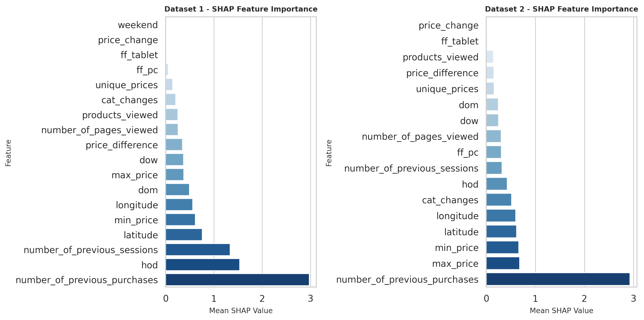The width and height of the screenshot is (644, 320).
Task: Click the Dataset 2 chart title
Action: [561, 9]
